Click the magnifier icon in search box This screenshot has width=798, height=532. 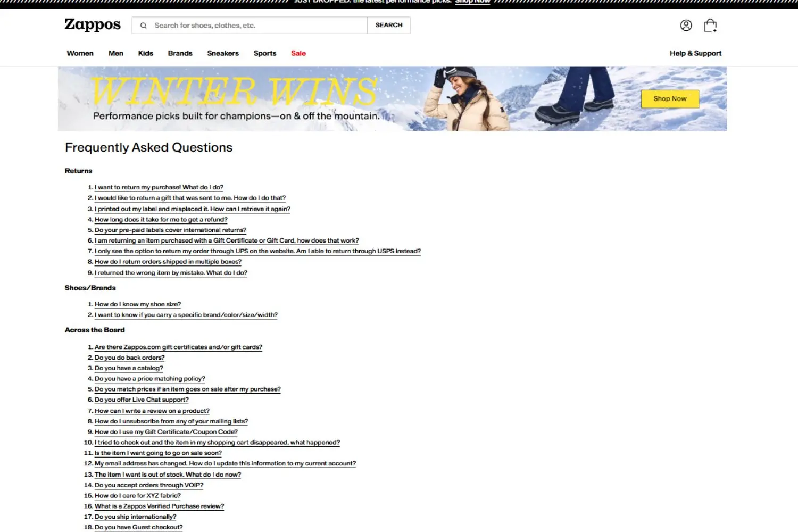(x=143, y=26)
